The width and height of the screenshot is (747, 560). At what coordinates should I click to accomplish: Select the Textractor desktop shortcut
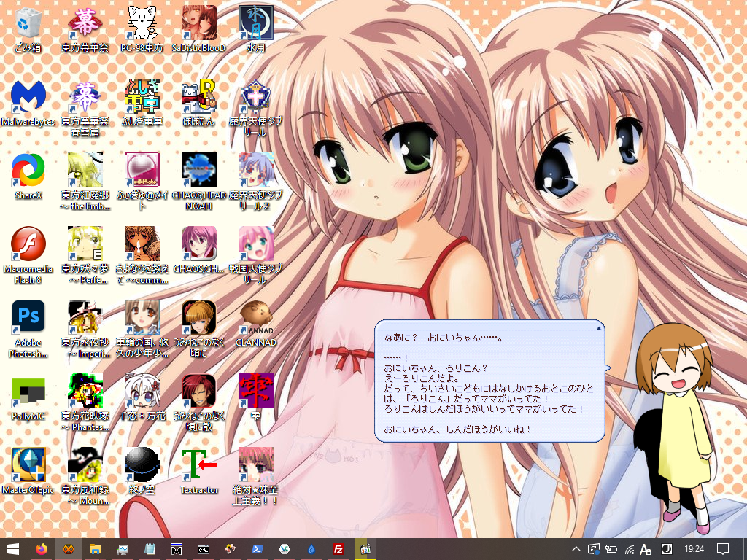coord(198,472)
